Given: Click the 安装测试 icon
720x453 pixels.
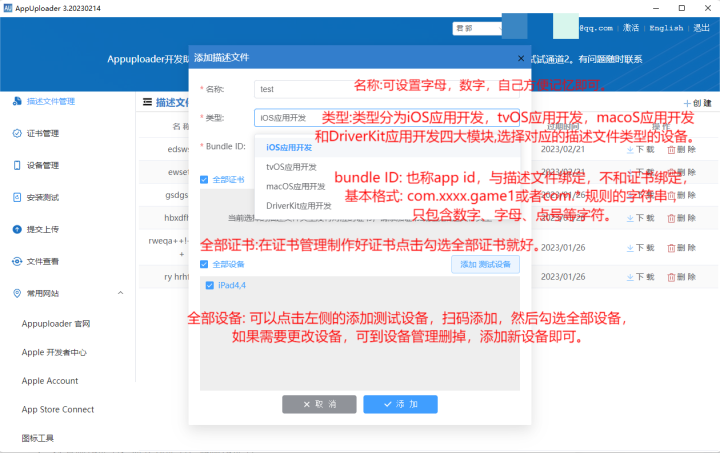Looking at the screenshot, I should pyautogui.click(x=17, y=197).
